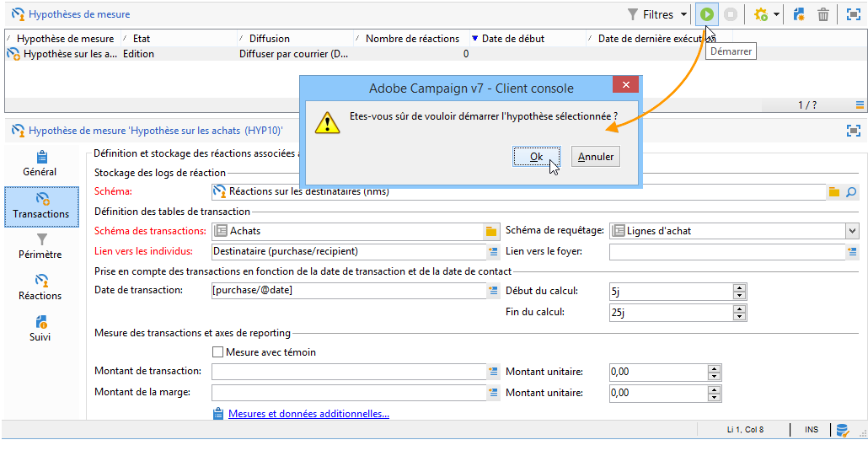Open list options menu icon beside 1 / ?
This screenshot has width=868, height=456.
859,105
